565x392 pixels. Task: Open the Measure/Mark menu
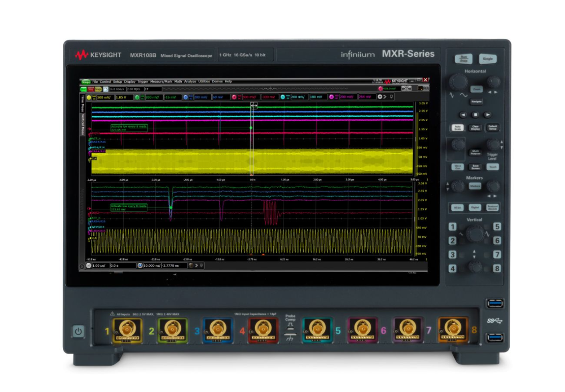click(161, 82)
